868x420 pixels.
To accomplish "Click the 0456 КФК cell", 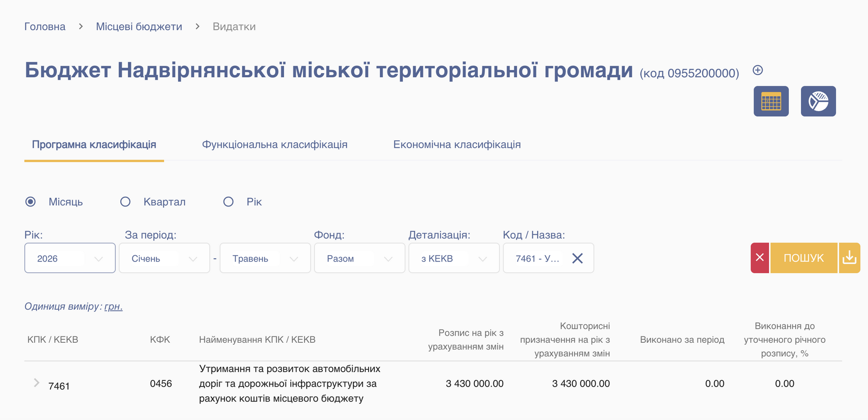I will (x=161, y=383).
